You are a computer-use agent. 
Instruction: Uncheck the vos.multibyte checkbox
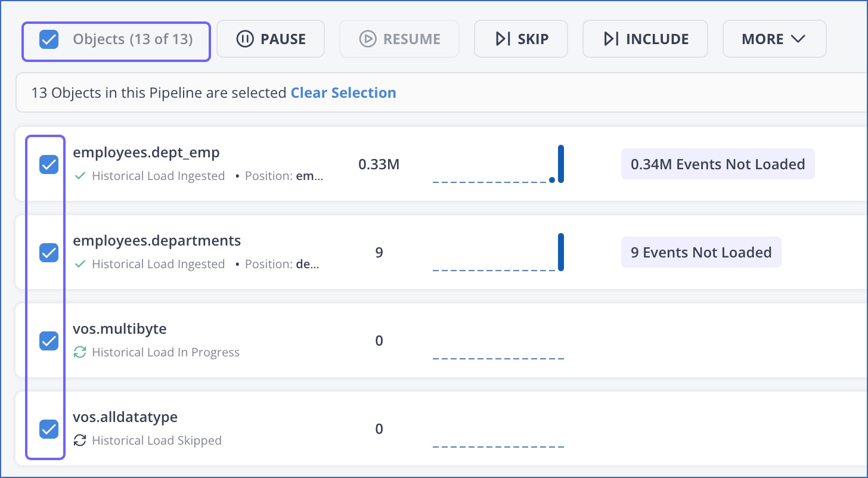point(49,341)
